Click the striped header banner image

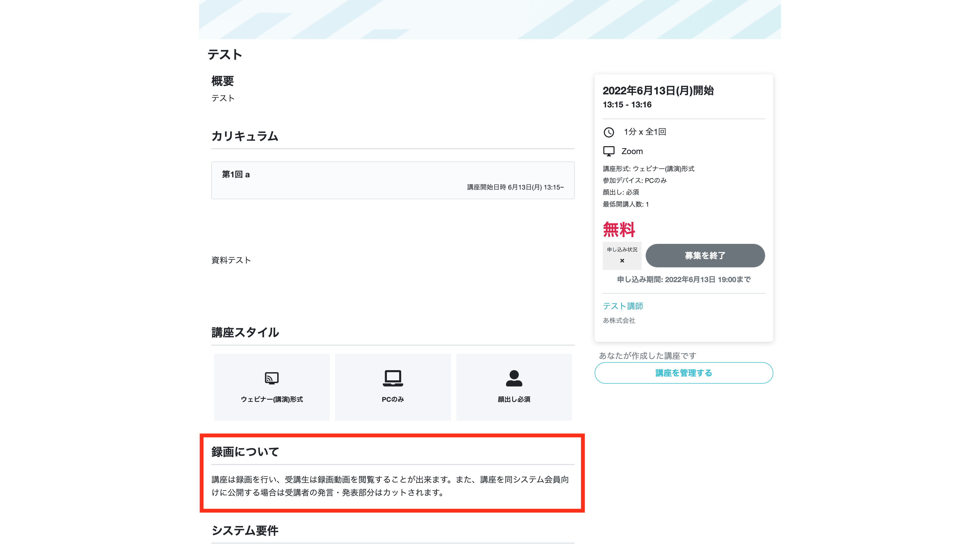click(490, 19)
